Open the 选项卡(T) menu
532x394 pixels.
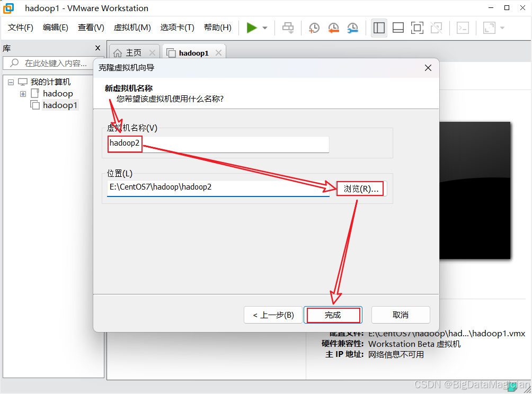point(177,28)
